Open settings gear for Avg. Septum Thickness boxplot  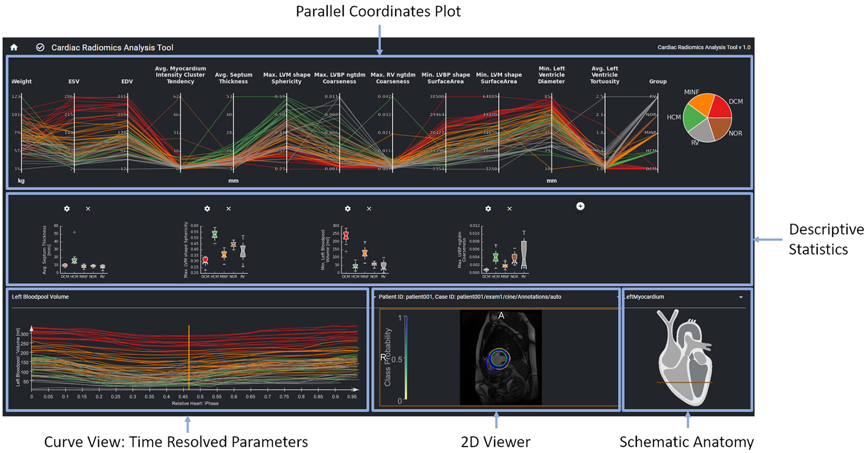[67, 209]
